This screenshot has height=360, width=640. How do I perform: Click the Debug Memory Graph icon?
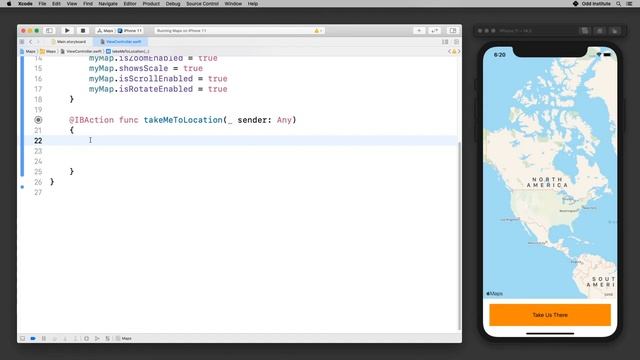[108, 338]
